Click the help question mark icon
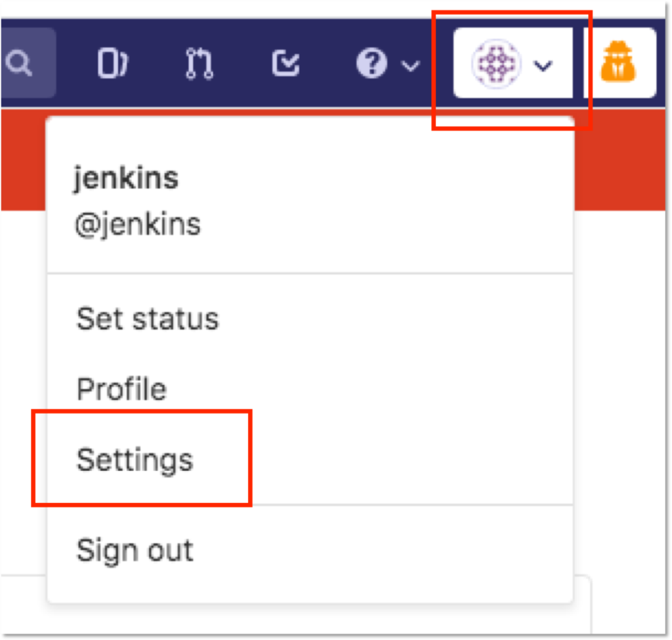The height and width of the screenshot is (640, 672). coord(371,64)
